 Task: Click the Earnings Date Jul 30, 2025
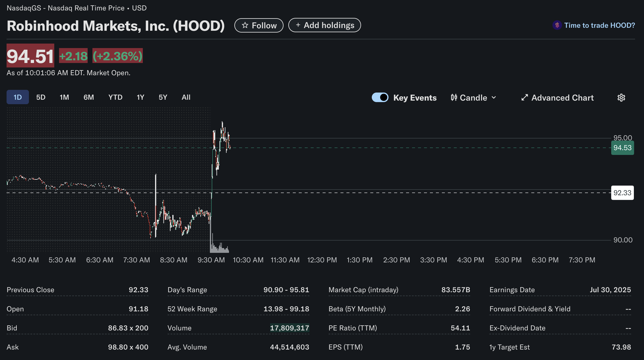coord(610,290)
